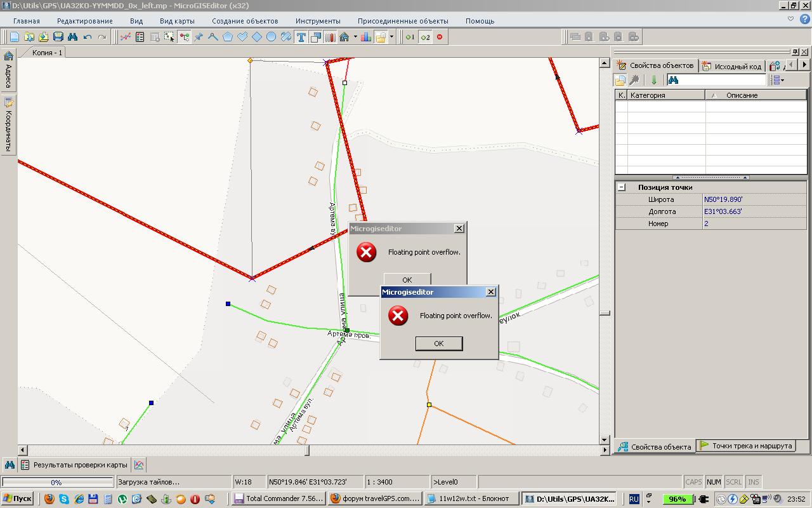Screen dimensions: 812x508
Task: Click the horizontal scrollbar thumb under the map
Action: tap(308, 450)
